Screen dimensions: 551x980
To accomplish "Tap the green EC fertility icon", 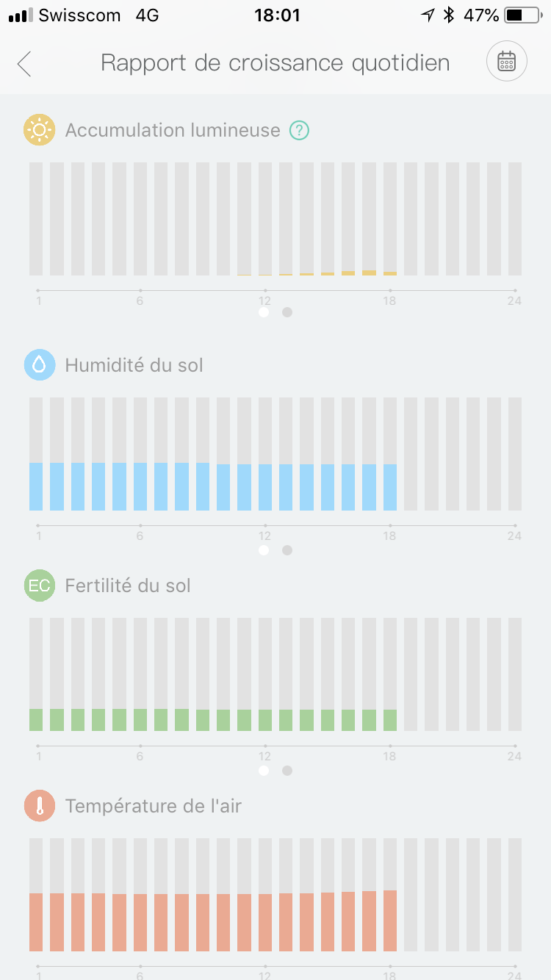I will point(39,586).
